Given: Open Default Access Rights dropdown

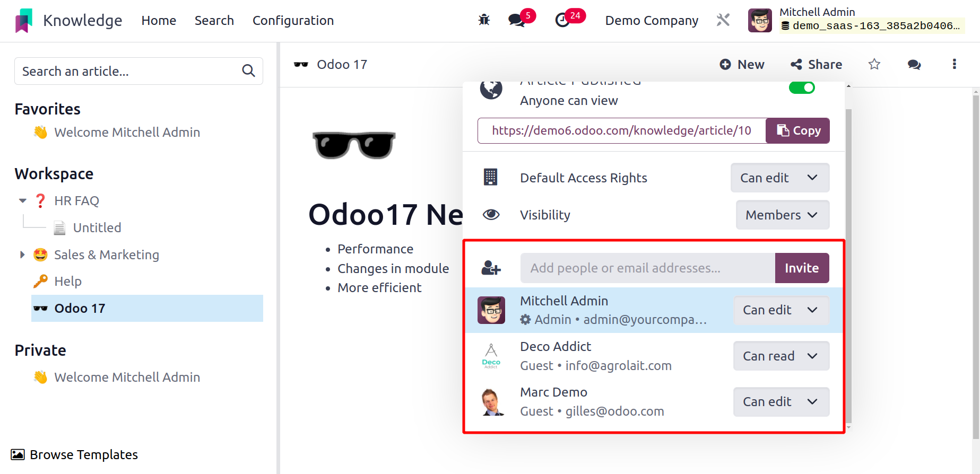Looking at the screenshot, I should [x=779, y=178].
